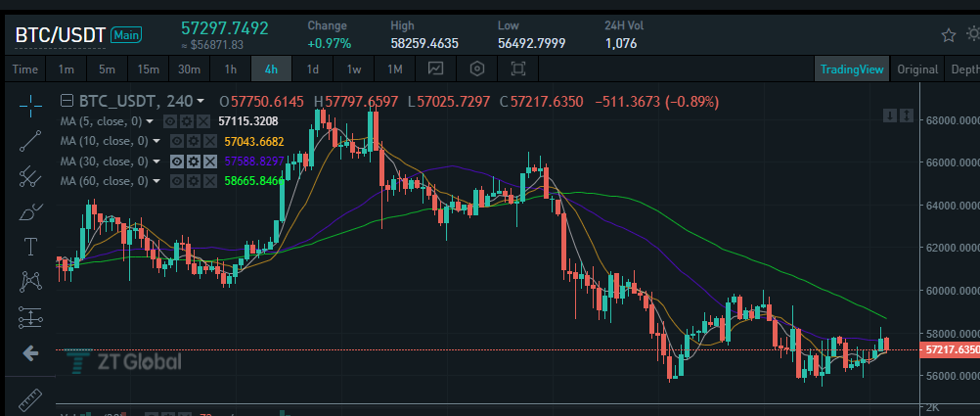Remove the MA 10 indicator
This screenshot has width=980, height=416.
coord(210,141)
